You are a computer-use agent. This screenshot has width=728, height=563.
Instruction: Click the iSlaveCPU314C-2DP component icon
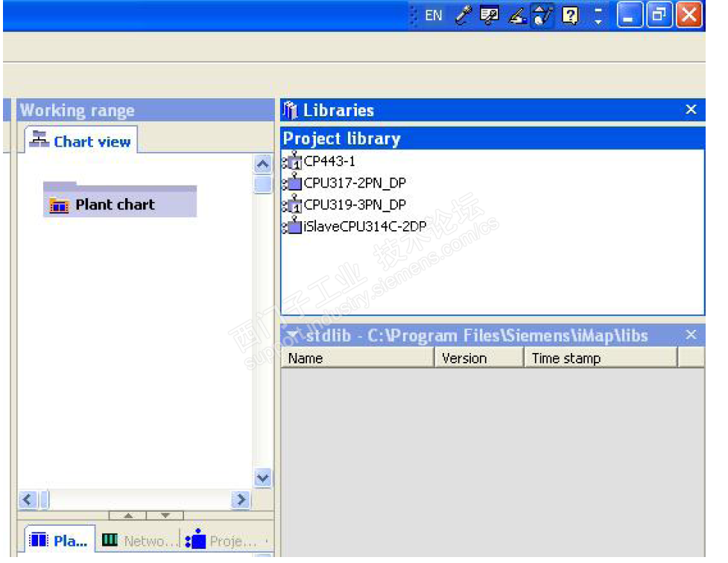coord(293,226)
